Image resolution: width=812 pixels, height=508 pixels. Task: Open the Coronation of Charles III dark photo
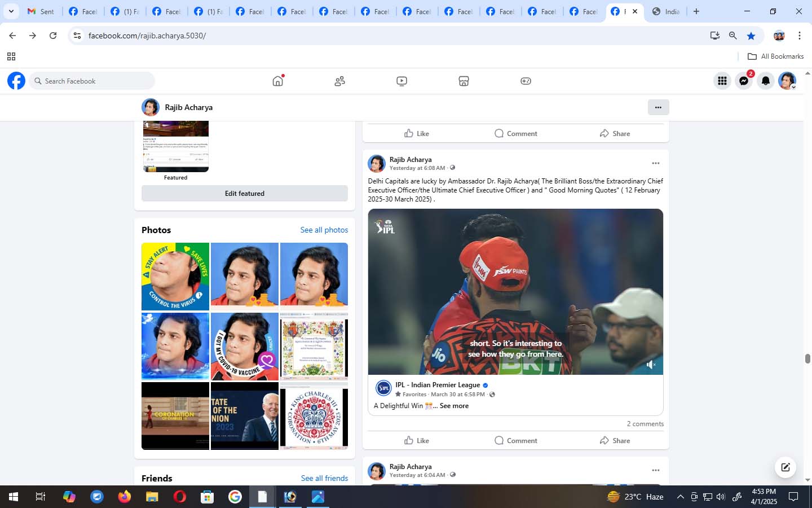coord(175,416)
